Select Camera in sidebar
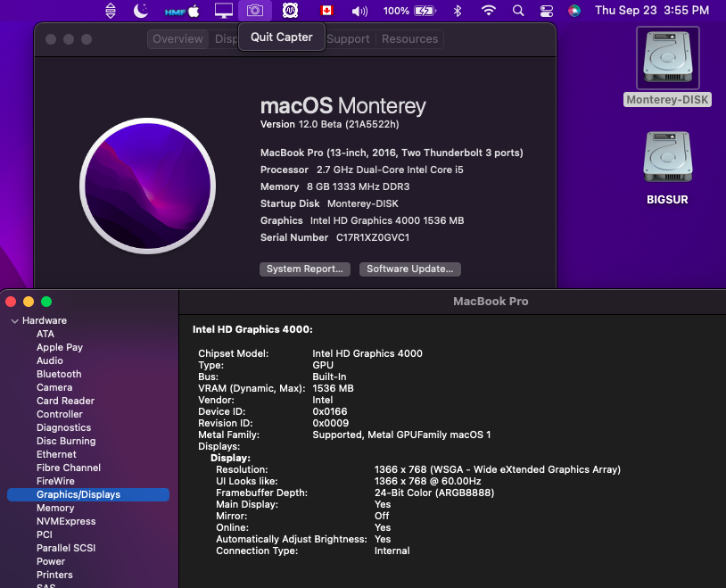Viewport: 726px width, 588px height. point(54,387)
